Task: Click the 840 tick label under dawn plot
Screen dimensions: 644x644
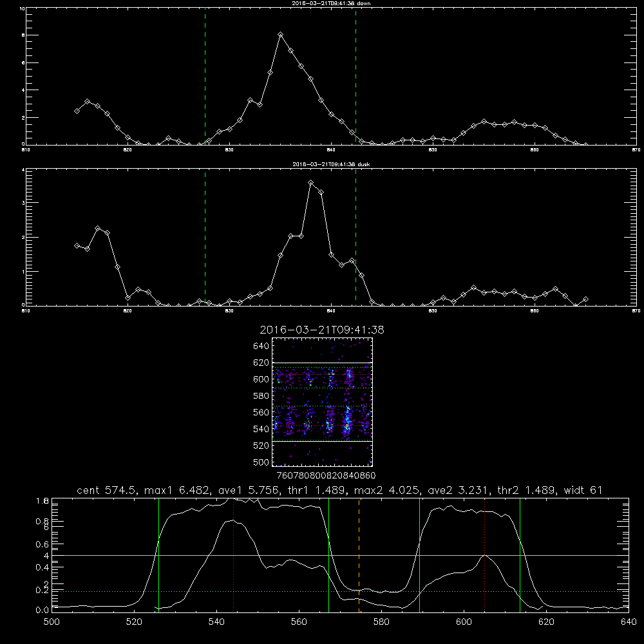Action: click(332, 150)
